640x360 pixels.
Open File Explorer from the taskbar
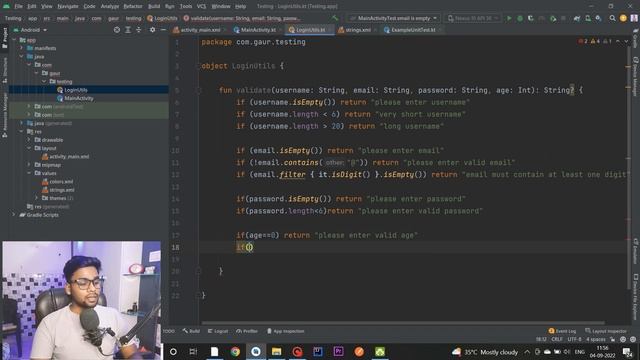(276, 351)
